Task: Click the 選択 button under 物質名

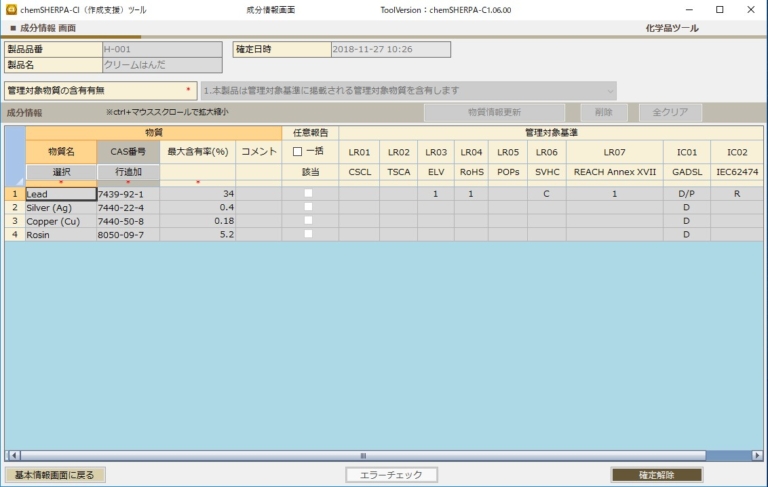Action: 61,172
